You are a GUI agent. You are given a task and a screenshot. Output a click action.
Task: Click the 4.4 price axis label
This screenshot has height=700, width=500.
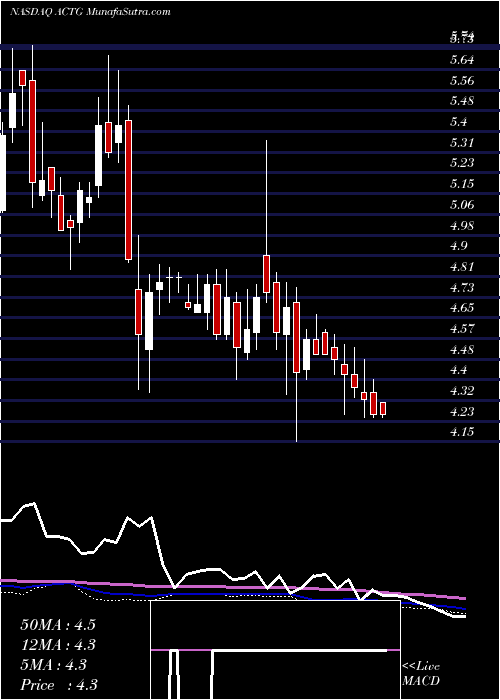coord(458,370)
